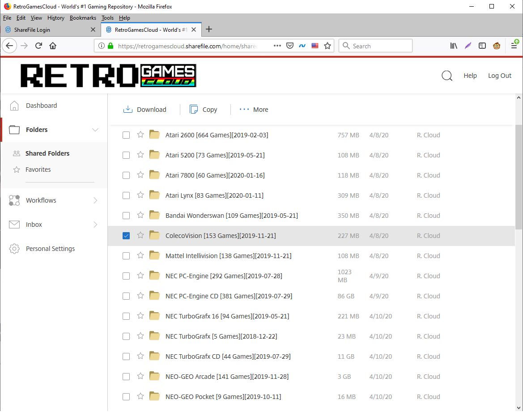Bookmark this page with the star icon
This screenshot has height=420, width=523.
(327, 46)
